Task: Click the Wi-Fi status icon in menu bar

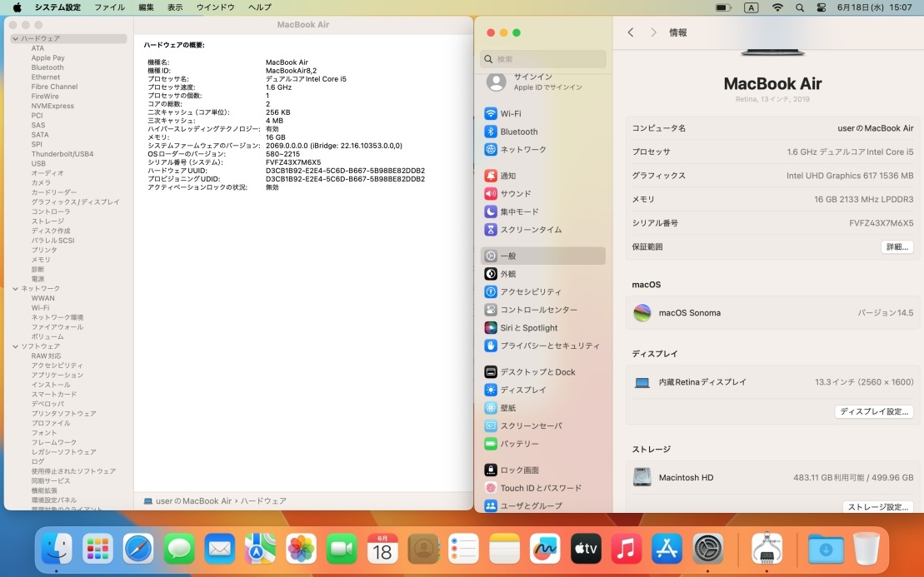Action: click(x=777, y=7)
